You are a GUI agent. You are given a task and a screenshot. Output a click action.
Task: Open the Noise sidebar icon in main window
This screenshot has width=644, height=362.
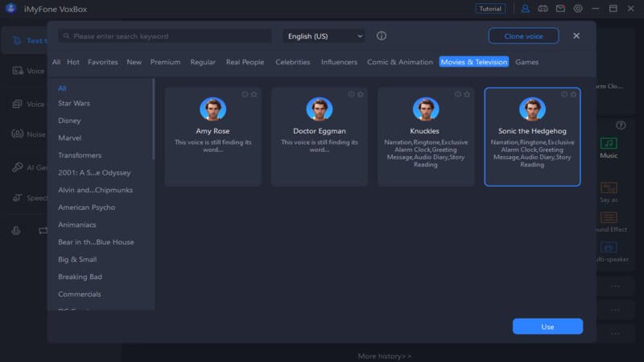pos(17,134)
